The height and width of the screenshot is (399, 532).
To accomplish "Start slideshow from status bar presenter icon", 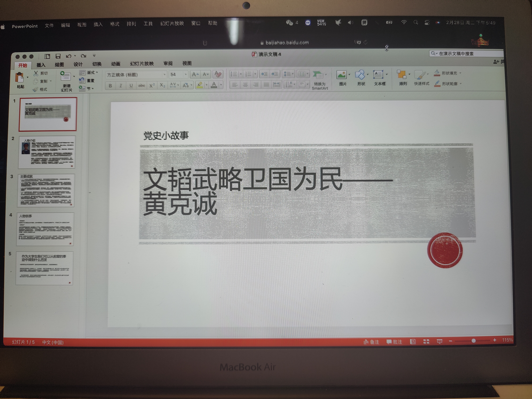I will [x=439, y=341].
